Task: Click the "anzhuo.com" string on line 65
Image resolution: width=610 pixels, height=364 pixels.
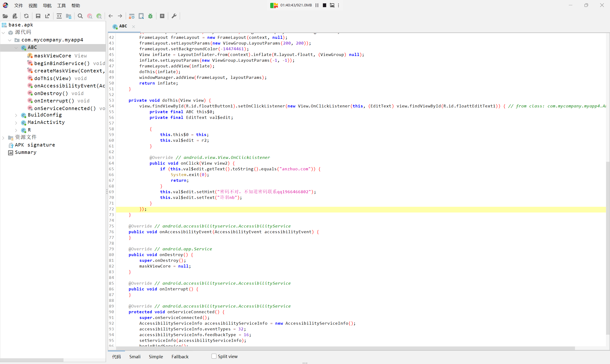Action: pos(295,169)
